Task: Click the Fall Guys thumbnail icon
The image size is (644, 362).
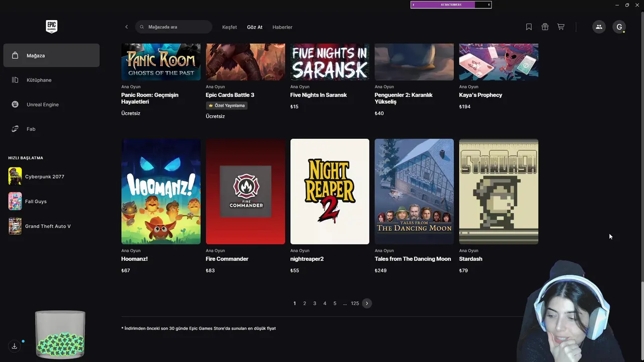Action: click(x=15, y=201)
